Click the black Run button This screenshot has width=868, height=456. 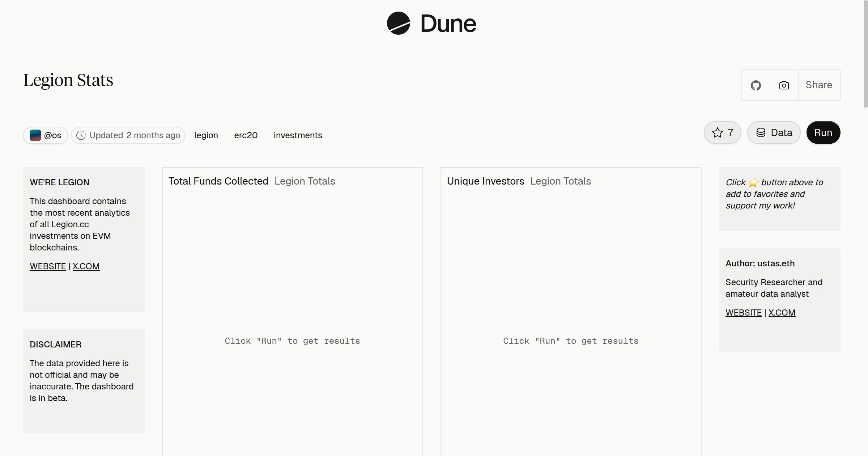coord(823,132)
